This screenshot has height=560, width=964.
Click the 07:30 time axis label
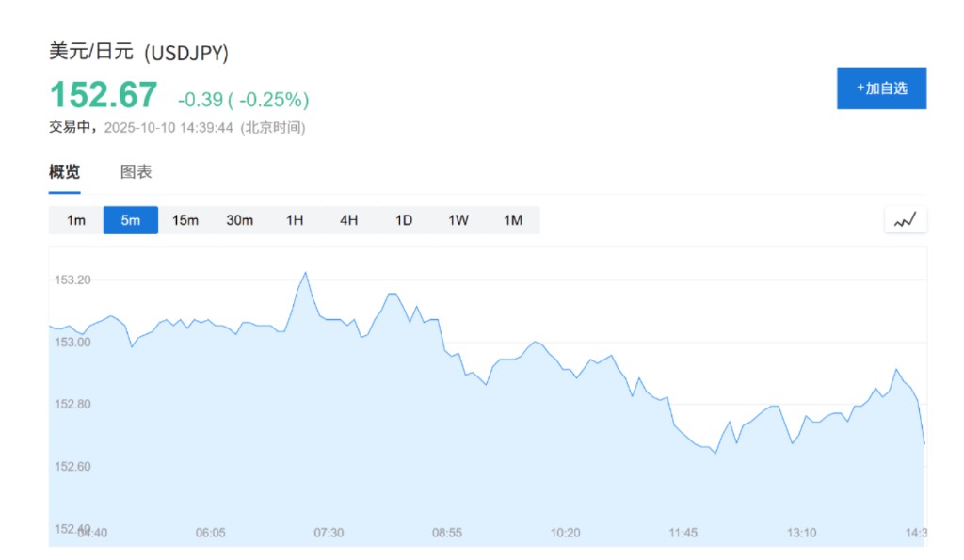click(x=329, y=533)
